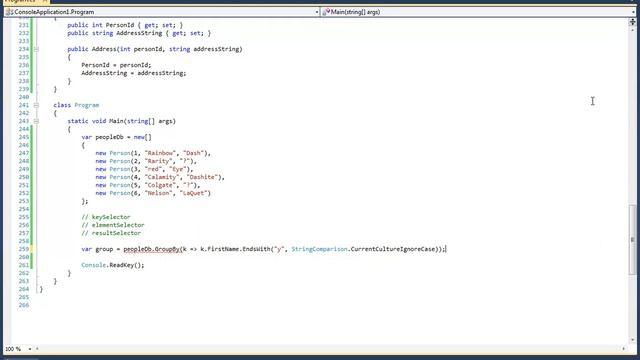Click the method icon beside Main(string[] args)
The image size is (640, 360).
coord(326,12)
